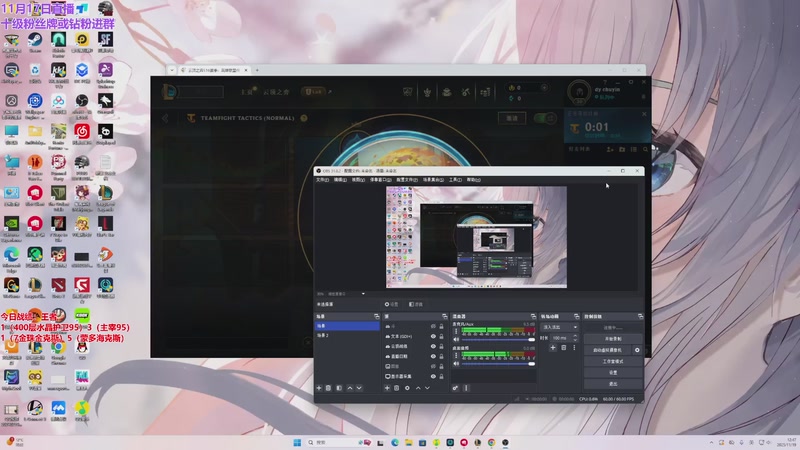Click the help icon beside TEAMFIGHT TACTICS (NORMAL)

(x=304, y=118)
